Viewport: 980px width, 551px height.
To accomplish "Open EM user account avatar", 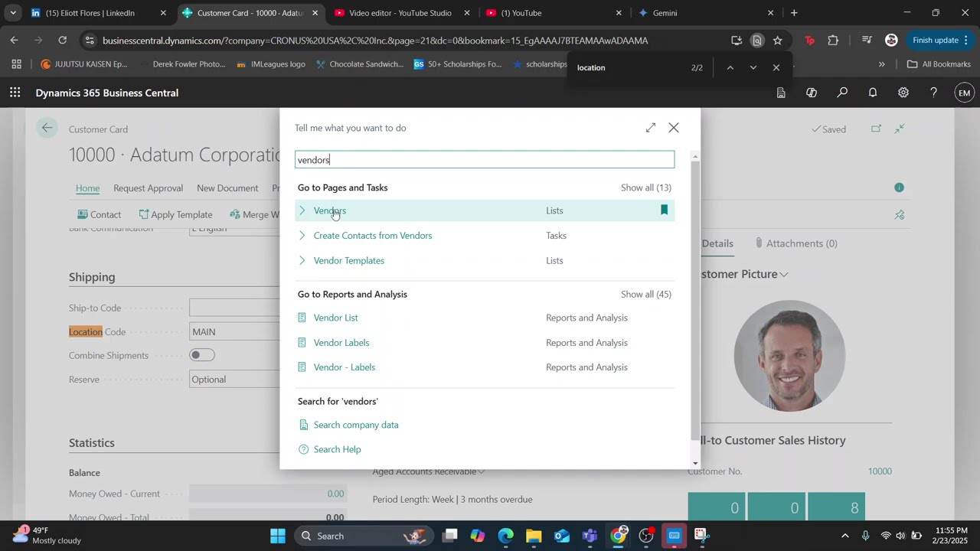I will (965, 93).
